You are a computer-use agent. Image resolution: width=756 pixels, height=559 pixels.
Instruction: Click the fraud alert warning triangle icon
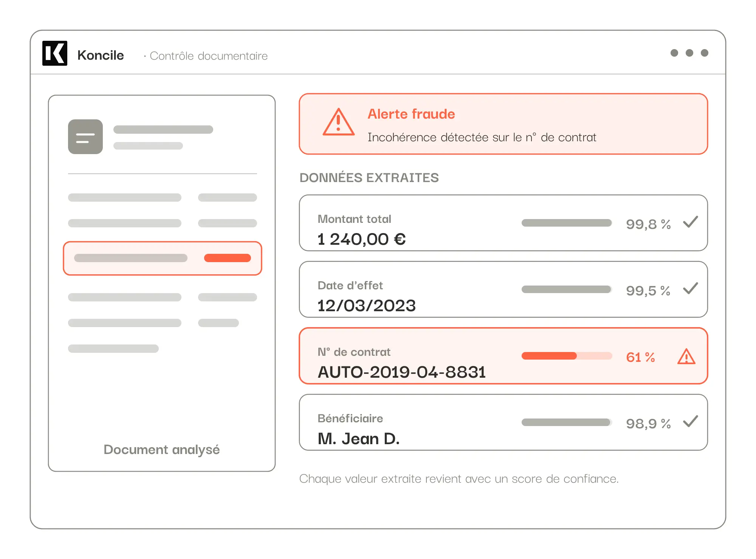[338, 122]
